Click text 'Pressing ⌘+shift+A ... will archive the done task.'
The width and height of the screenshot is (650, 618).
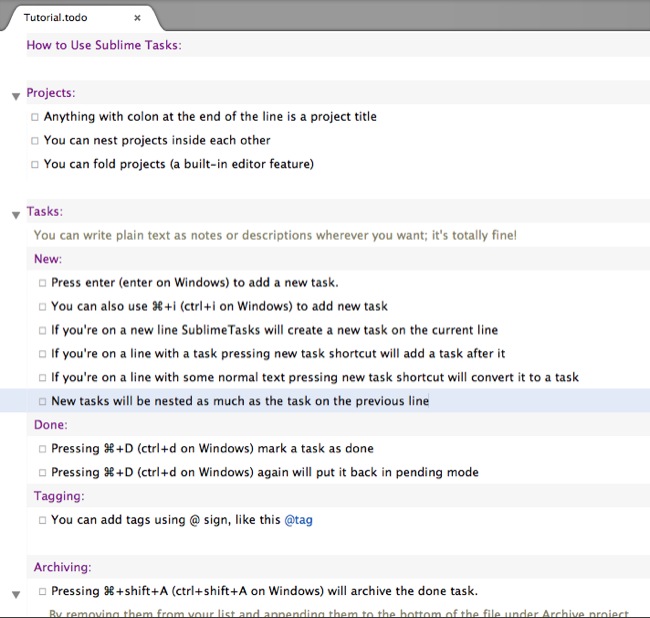(x=264, y=591)
